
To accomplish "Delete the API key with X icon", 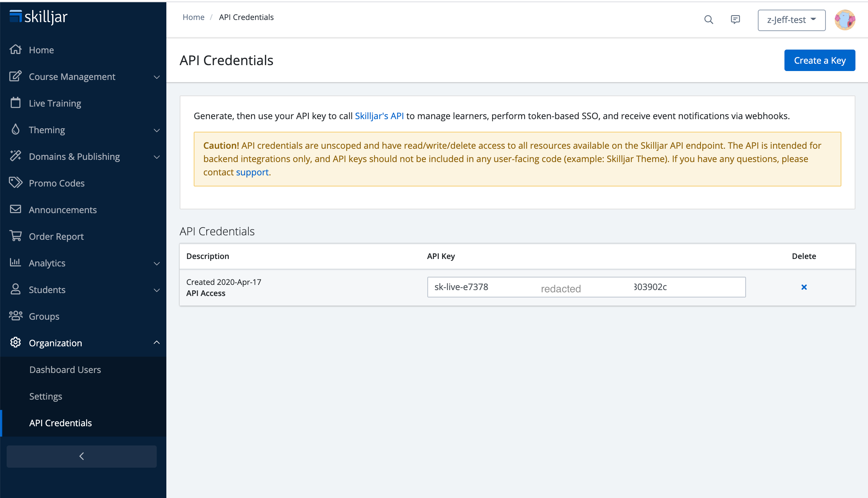I will [804, 287].
